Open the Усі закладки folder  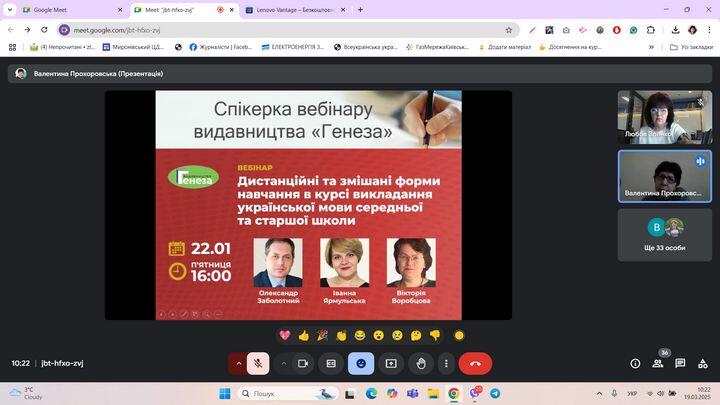click(x=692, y=47)
